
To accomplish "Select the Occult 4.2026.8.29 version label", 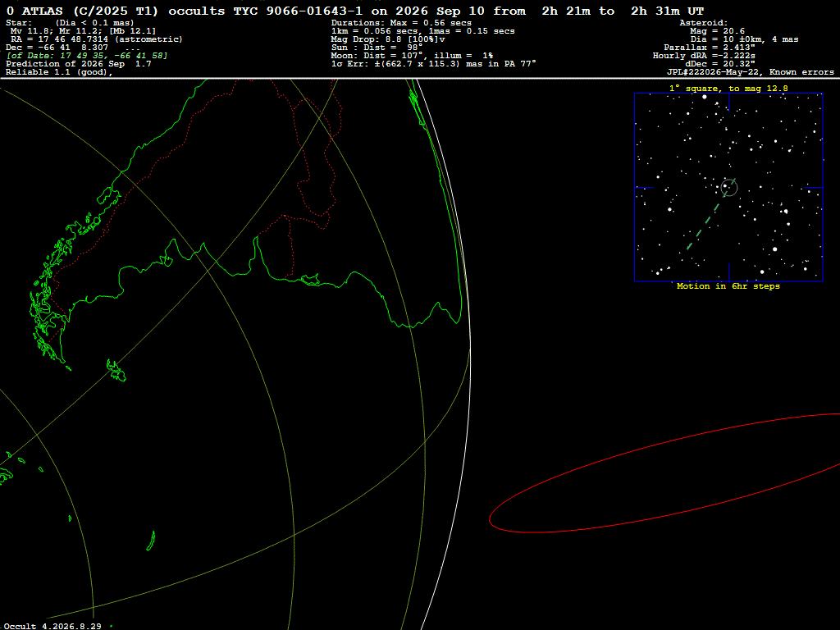I will pyautogui.click(x=52, y=626).
